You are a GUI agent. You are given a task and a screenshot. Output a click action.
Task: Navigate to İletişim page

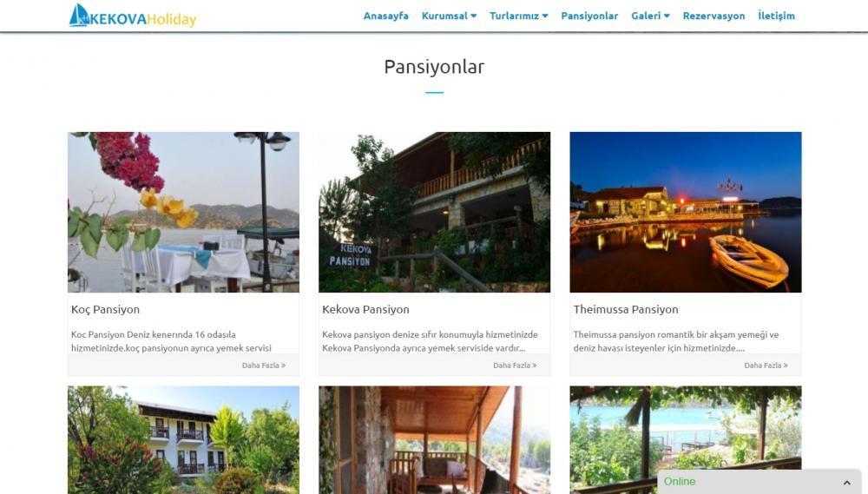(x=776, y=16)
